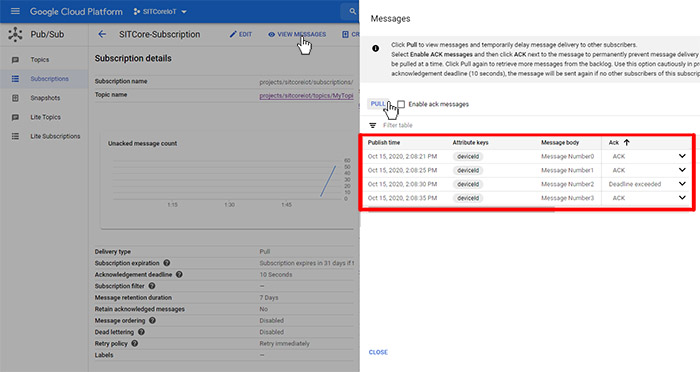Open Lite Topics in the sidebar
The image size is (700, 372).
46,117
